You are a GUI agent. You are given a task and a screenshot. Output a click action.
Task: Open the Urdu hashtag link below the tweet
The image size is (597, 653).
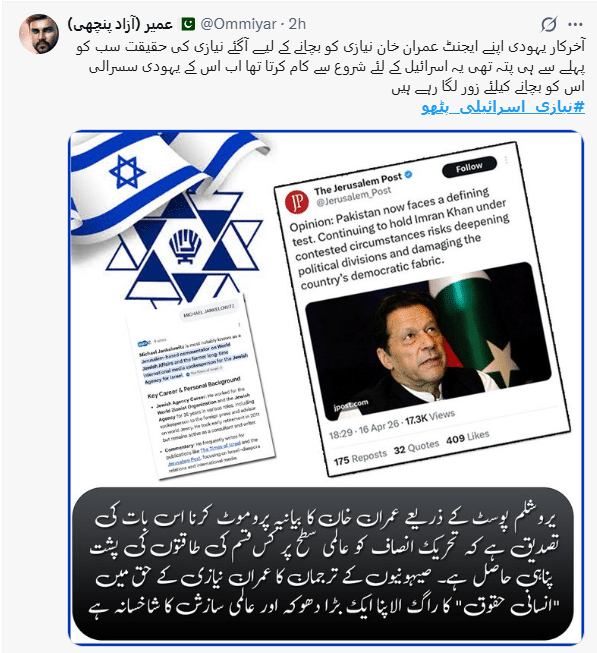[x=503, y=107]
